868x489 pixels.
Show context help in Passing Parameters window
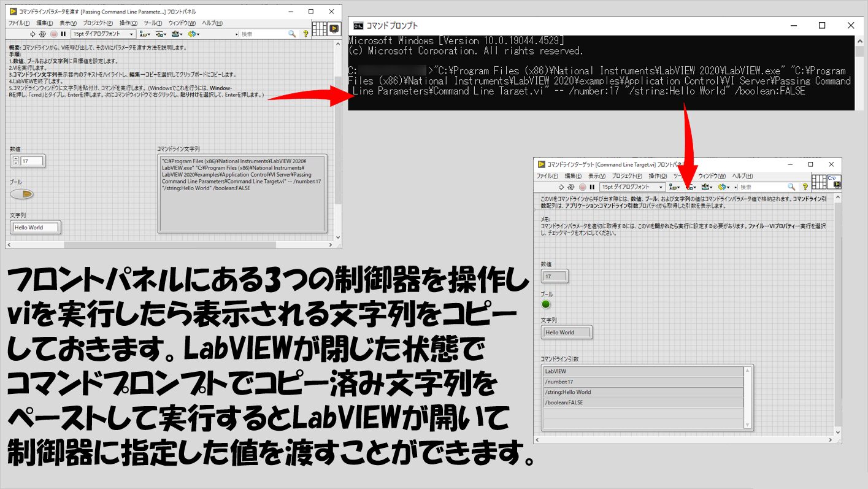pyautogui.click(x=305, y=34)
